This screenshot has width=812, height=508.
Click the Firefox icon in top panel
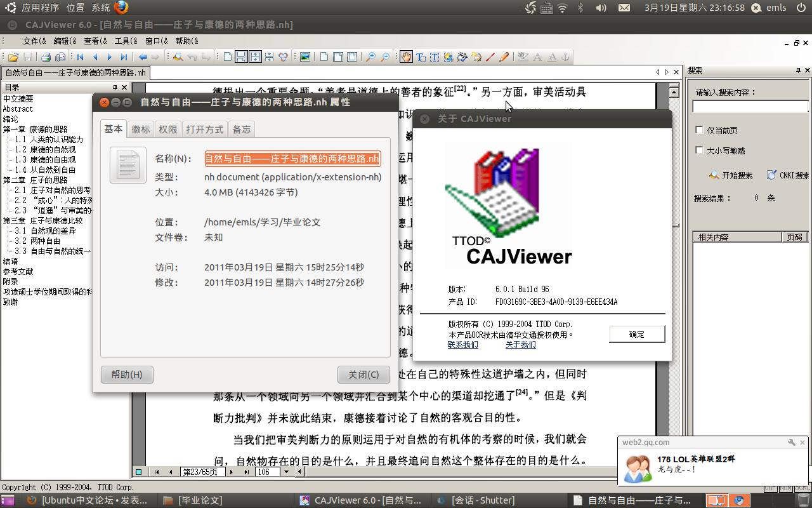coord(121,8)
